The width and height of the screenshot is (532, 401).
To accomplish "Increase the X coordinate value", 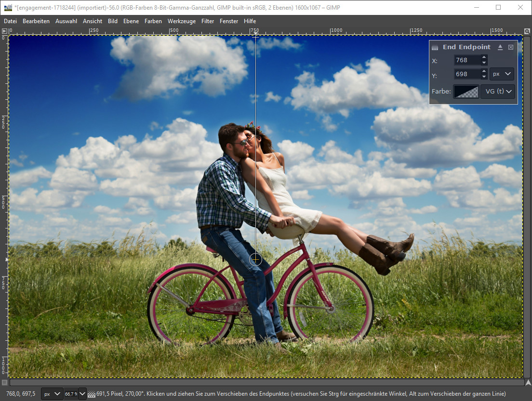I will 484,58.
